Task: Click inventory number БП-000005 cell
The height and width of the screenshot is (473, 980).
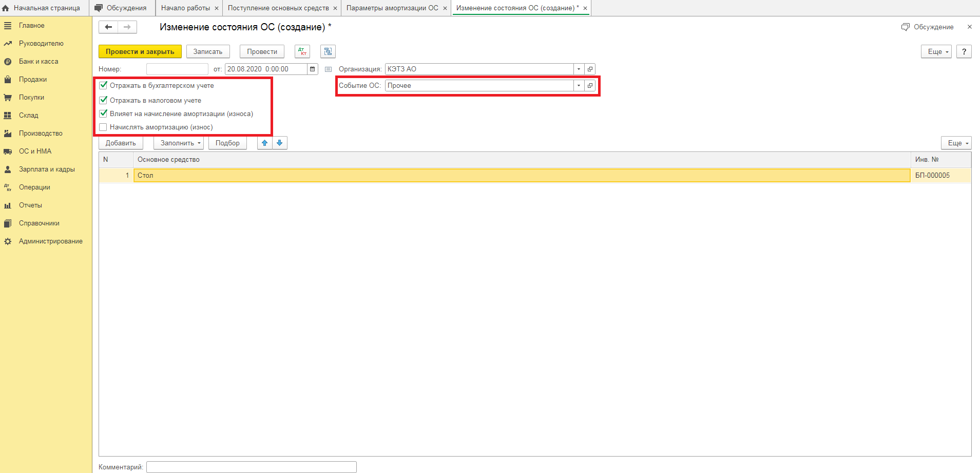Action: 941,175
